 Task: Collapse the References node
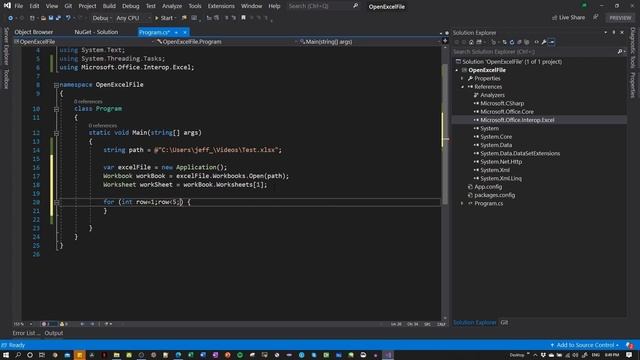(x=462, y=87)
